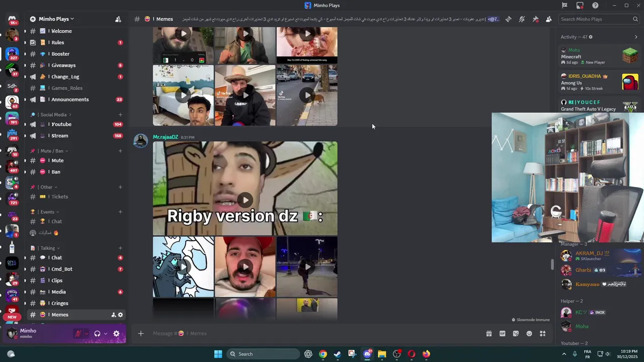This screenshot has height=362, width=644.
Task: Toggle deafen headphones icon
Action: coord(97,333)
